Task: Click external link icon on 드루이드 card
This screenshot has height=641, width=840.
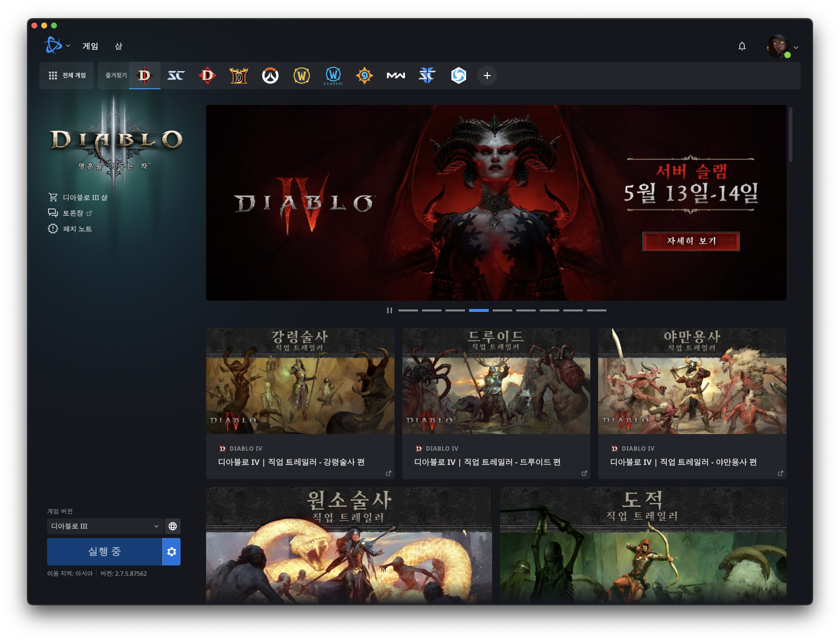Action: (x=584, y=473)
